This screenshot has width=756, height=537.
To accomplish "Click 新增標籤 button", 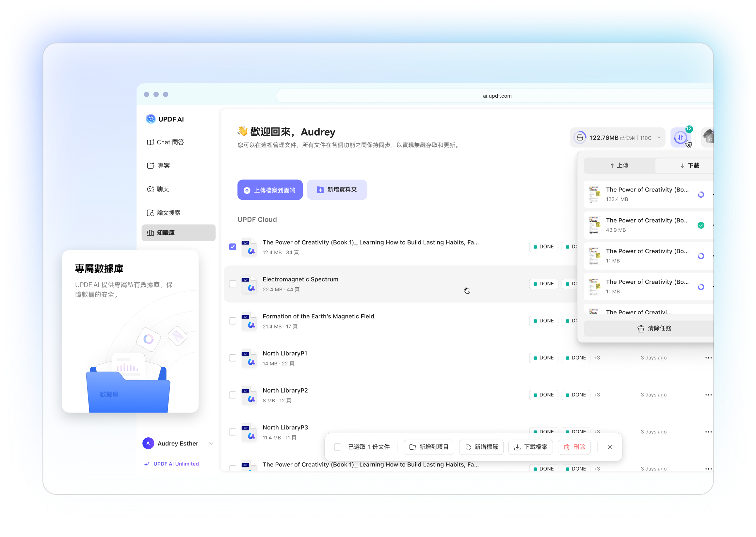I will [481, 447].
